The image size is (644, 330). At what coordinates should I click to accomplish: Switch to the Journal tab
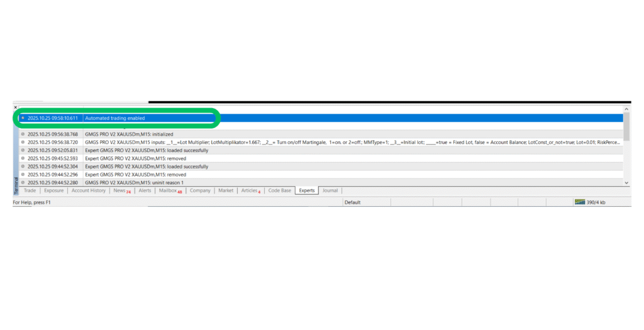(x=330, y=190)
